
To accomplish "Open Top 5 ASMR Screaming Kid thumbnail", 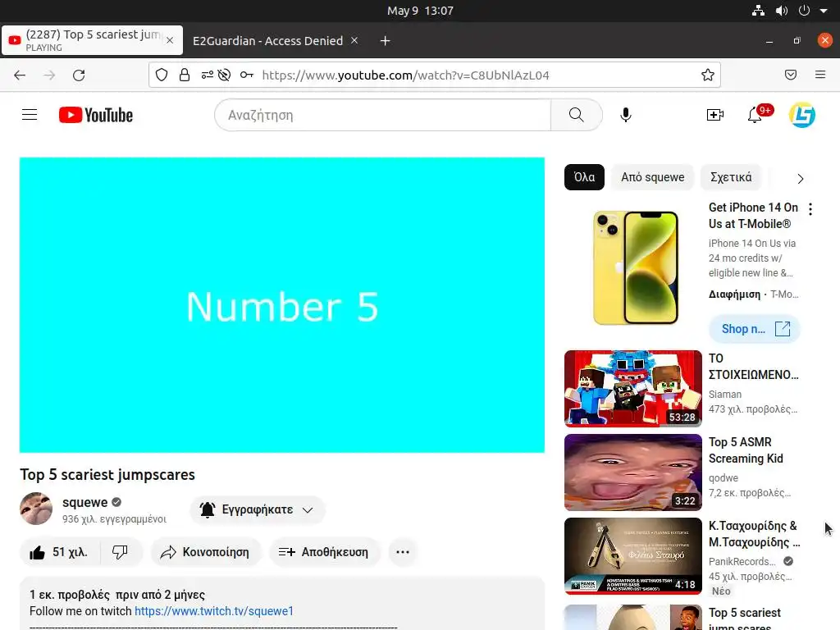I will pyautogui.click(x=633, y=472).
